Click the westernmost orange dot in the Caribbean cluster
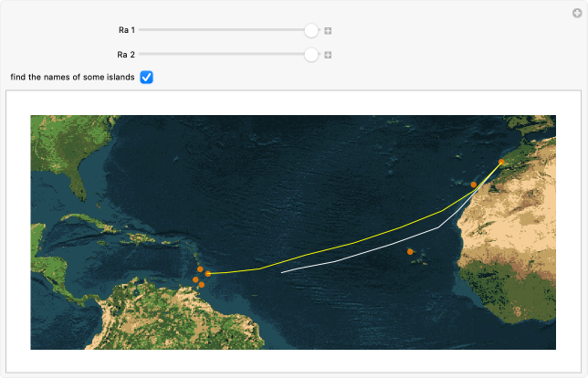Screen dimensions: 588x379 [x=195, y=279]
